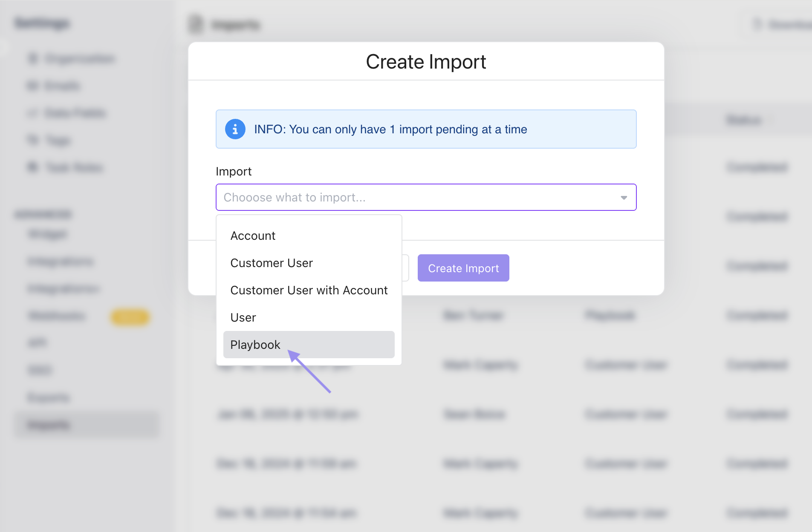
Task: Select 'Playbook' from the import options
Action: [x=255, y=345]
